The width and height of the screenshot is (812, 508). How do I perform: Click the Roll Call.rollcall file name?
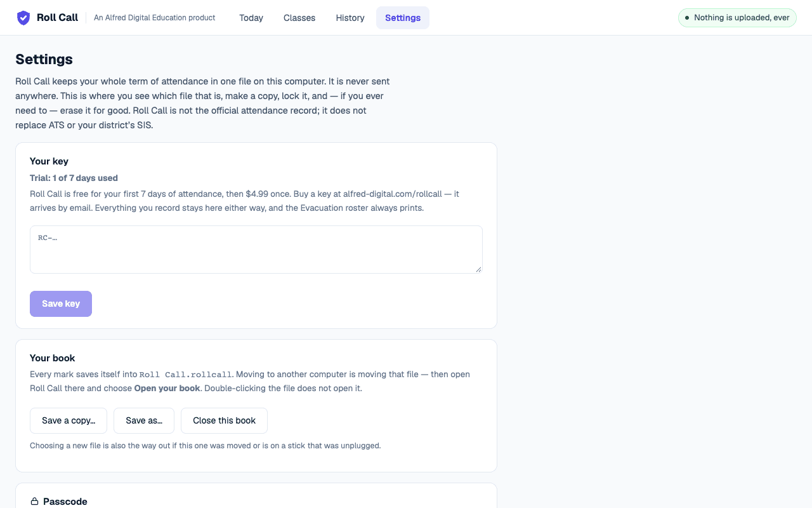(186, 375)
